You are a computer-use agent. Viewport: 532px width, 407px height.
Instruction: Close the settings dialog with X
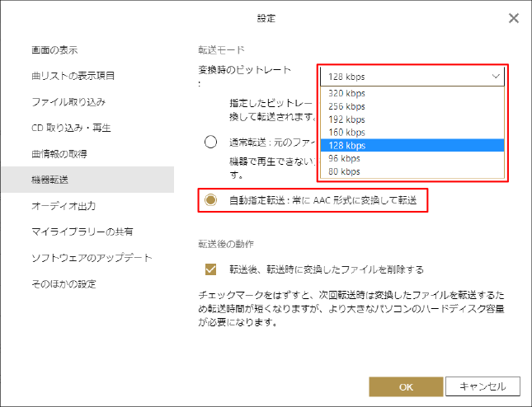[x=513, y=18]
